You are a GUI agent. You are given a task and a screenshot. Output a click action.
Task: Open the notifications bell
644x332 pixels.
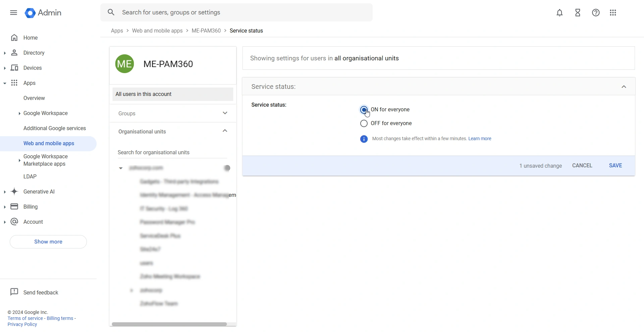(559, 12)
